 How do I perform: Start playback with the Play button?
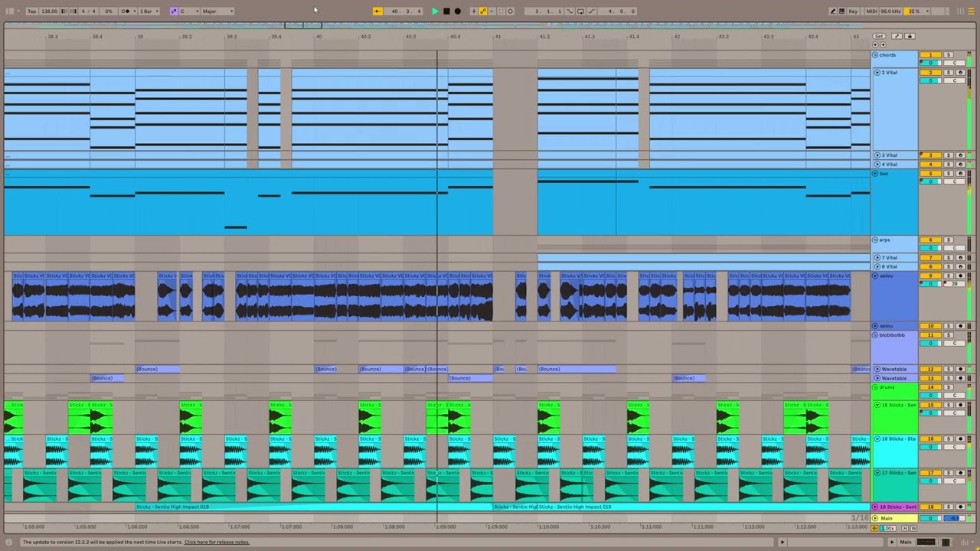pyautogui.click(x=435, y=11)
